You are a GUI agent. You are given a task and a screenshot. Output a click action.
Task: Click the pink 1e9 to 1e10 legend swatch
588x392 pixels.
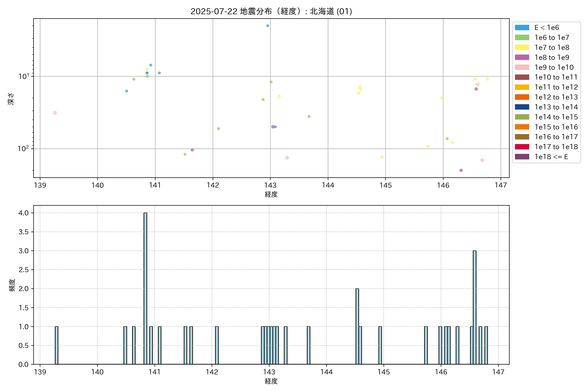point(522,67)
